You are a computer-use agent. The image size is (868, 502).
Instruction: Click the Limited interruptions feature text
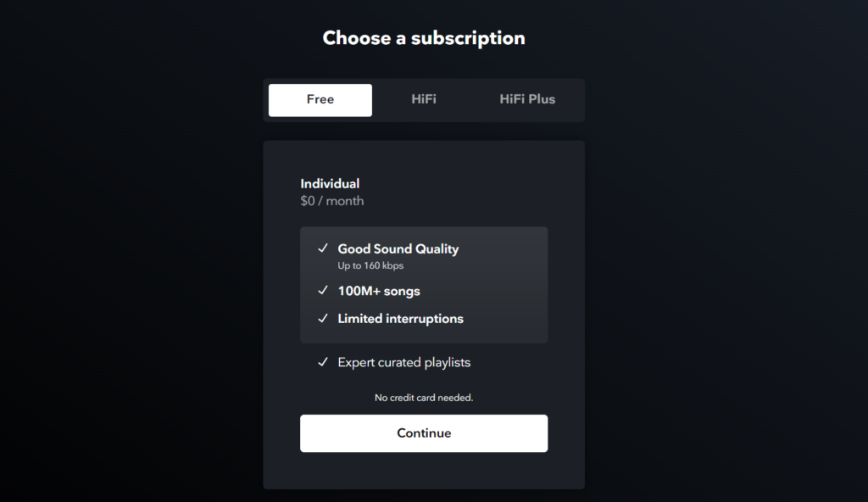click(x=400, y=319)
